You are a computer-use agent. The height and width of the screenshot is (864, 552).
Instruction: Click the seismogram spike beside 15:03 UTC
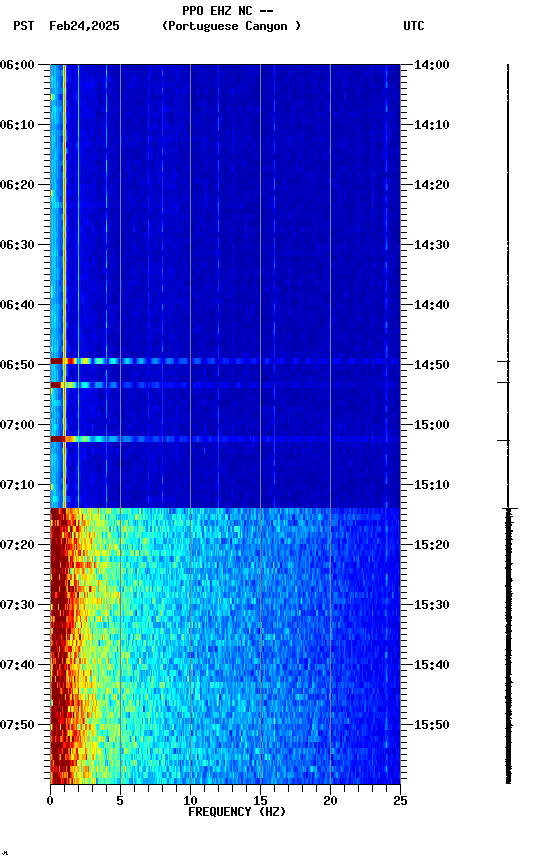coord(504,440)
